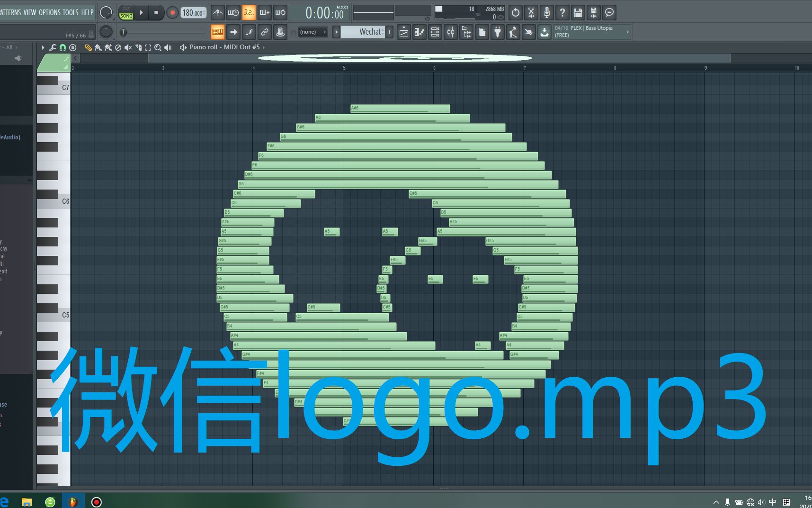
Task: Click the 180.000 tempo field
Action: [x=193, y=13]
